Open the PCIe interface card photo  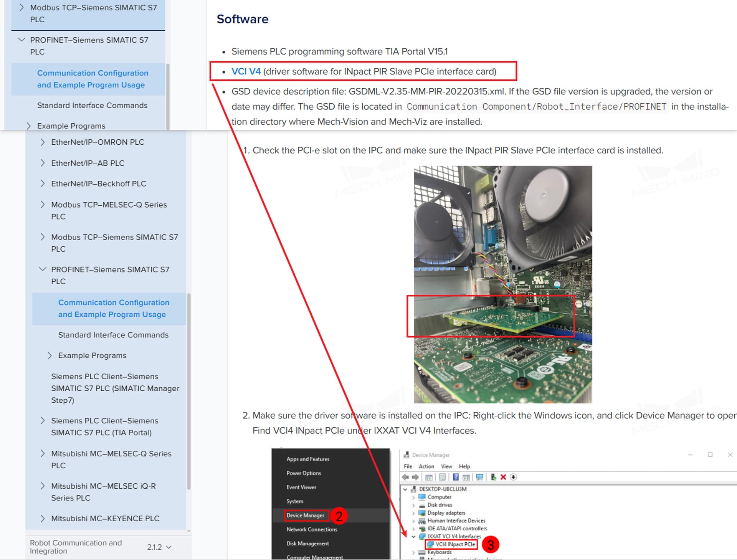coord(503,284)
